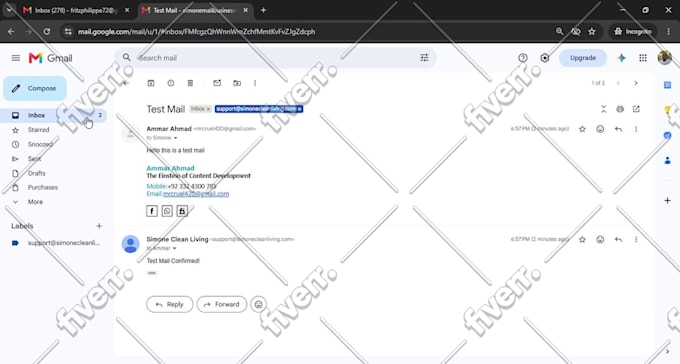The width and height of the screenshot is (680, 364).
Task: Open the Support help icon
Action: [523, 58]
